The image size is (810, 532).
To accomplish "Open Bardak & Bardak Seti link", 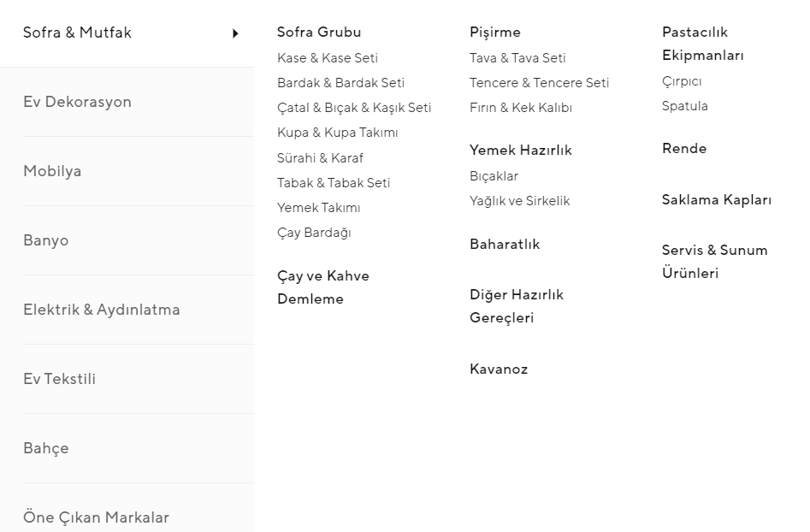I will [340, 83].
